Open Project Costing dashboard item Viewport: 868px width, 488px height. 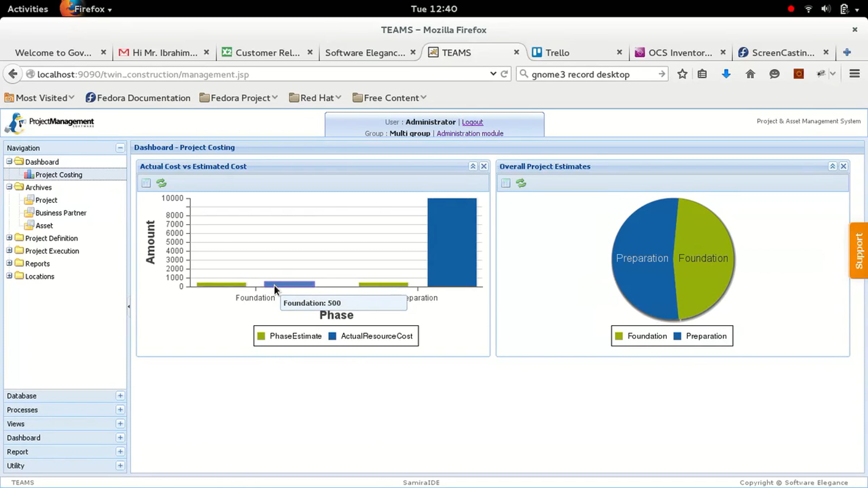(59, 175)
